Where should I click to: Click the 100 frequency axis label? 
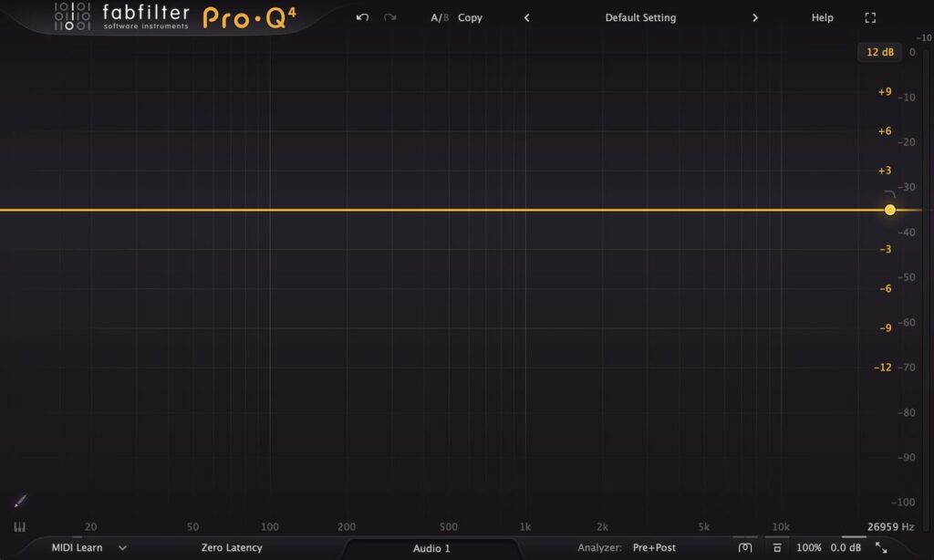coord(270,526)
